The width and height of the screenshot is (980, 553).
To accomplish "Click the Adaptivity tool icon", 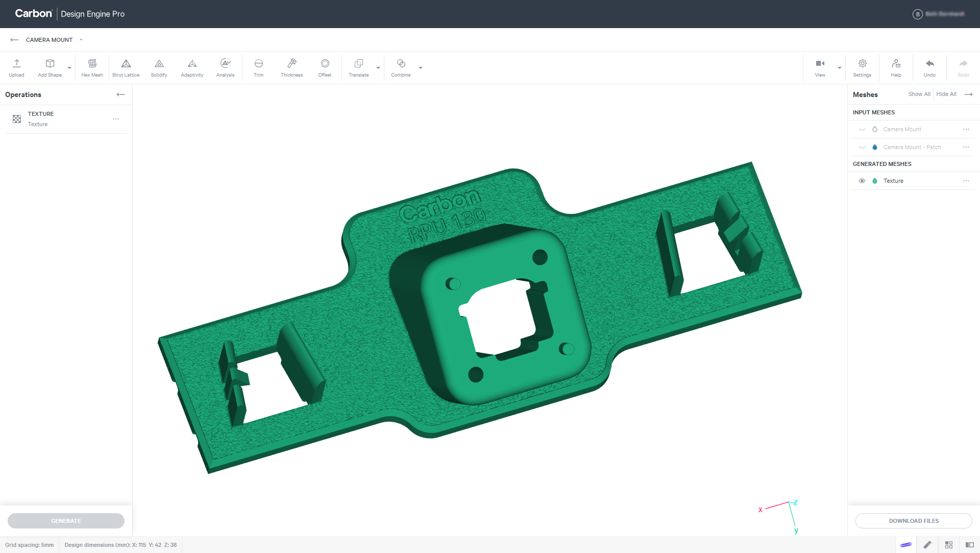I will 192,64.
